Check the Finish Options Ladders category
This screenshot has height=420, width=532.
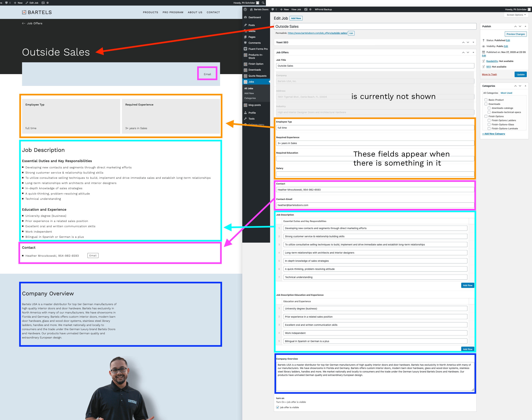489,120
